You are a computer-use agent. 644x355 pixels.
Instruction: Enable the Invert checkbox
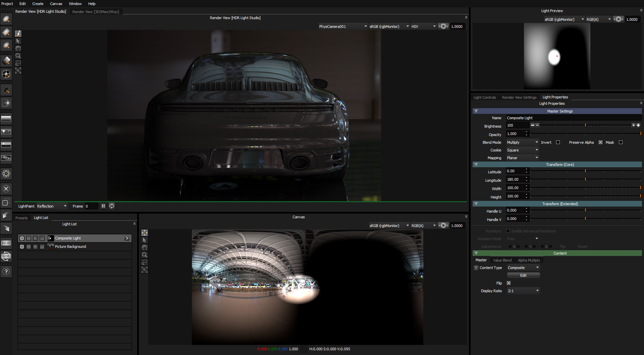click(x=558, y=142)
